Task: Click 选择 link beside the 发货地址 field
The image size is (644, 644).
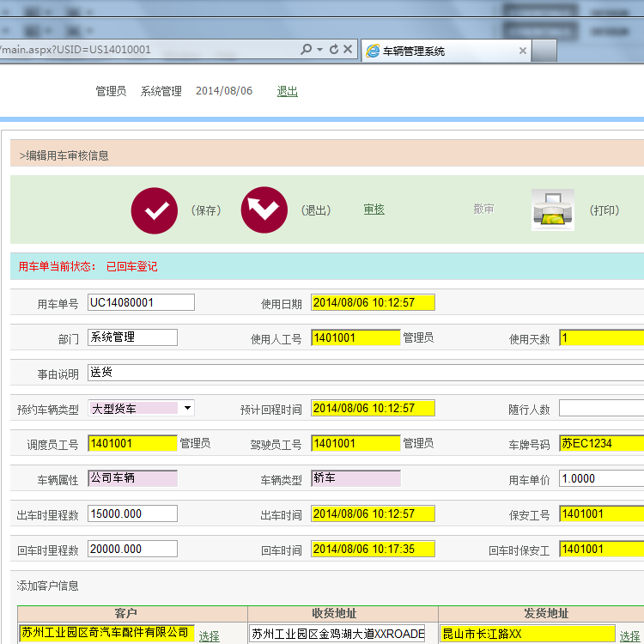Action: [x=629, y=636]
